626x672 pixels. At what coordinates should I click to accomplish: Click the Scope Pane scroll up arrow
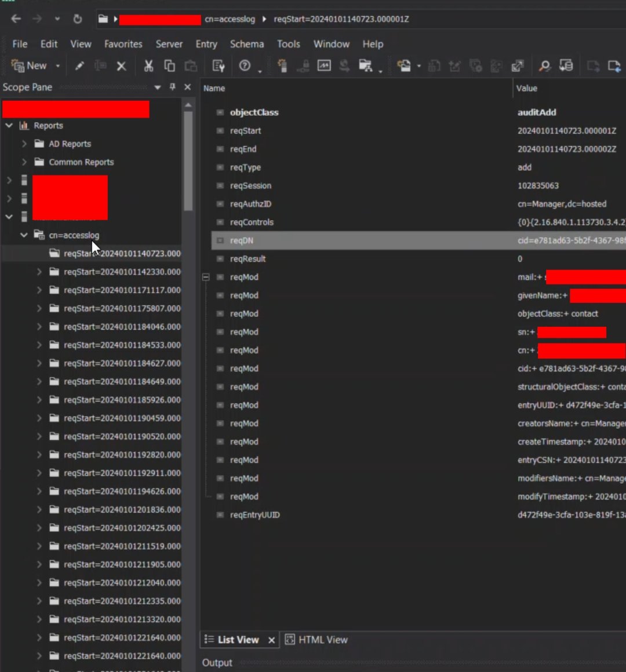(188, 105)
